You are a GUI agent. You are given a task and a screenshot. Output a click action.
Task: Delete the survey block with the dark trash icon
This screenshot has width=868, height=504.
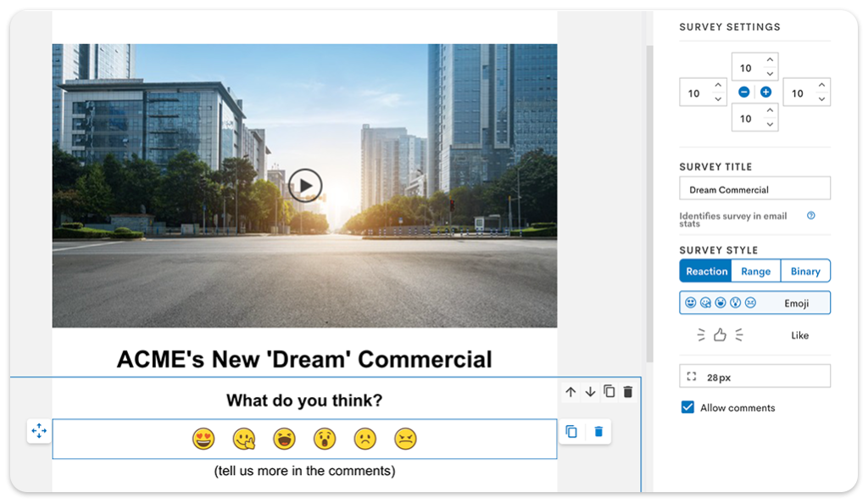[x=628, y=392]
